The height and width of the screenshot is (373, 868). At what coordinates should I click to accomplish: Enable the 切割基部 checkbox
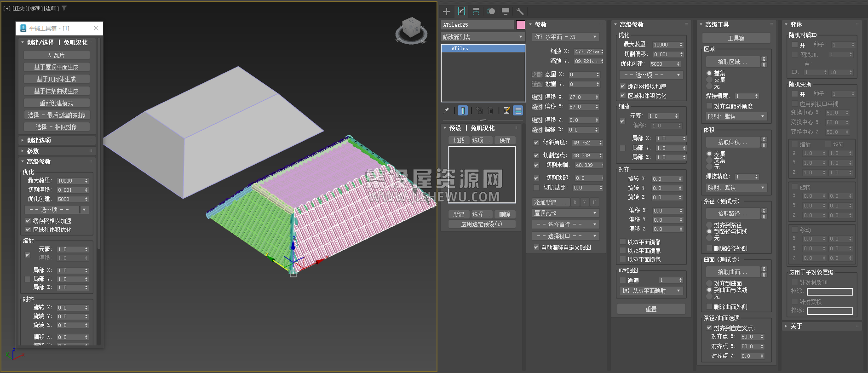pos(536,188)
